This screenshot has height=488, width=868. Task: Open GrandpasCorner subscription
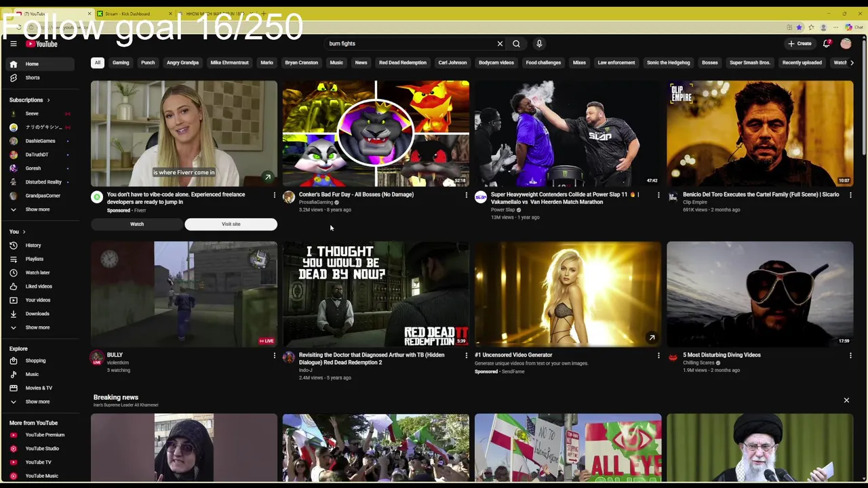pyautogui.click(x=41, y=196)
